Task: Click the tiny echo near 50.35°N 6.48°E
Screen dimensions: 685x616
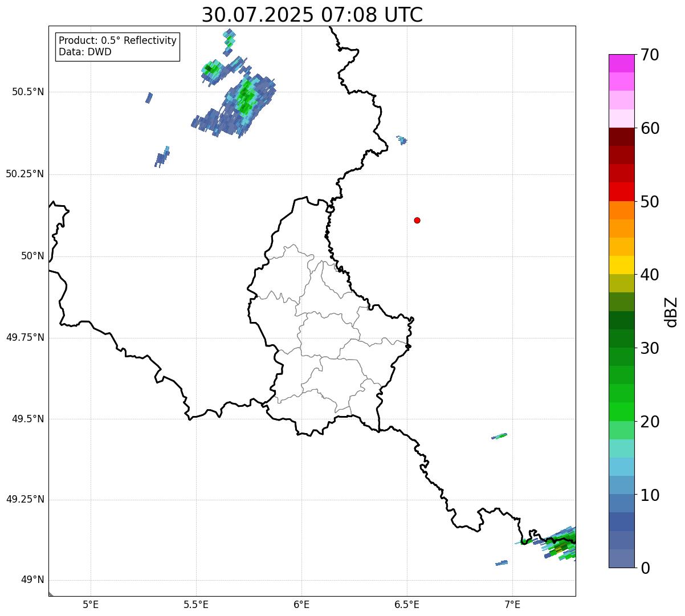Action: click(402, 140)
